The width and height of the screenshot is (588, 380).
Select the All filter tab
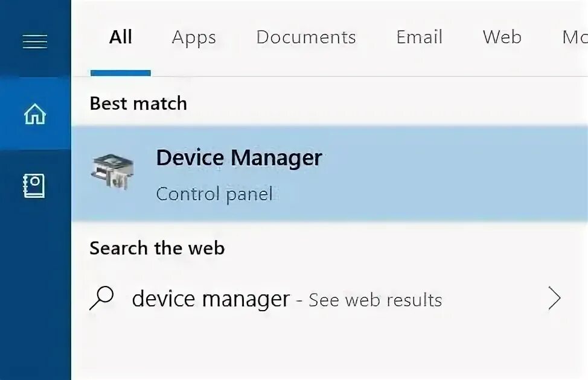(x=120, y=37)
